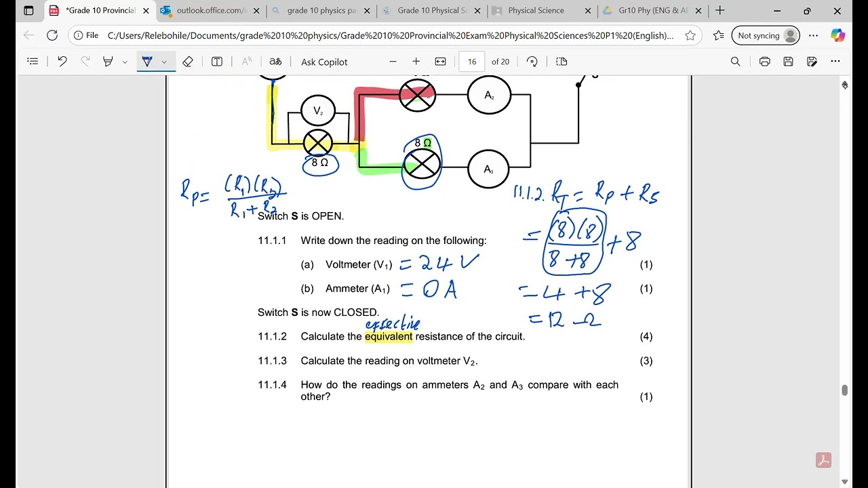
Task: Print the PDF document
Action: [765, 62]
